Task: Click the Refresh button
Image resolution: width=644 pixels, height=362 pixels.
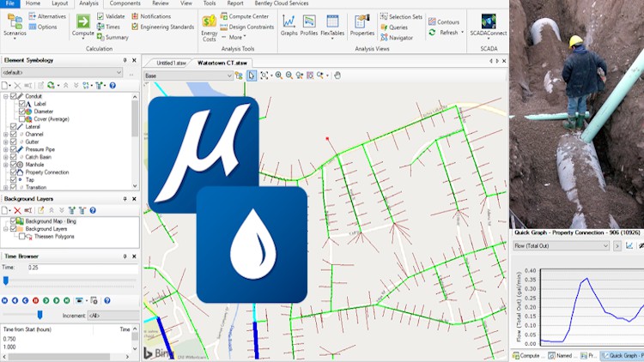Action: click(443, 32)
